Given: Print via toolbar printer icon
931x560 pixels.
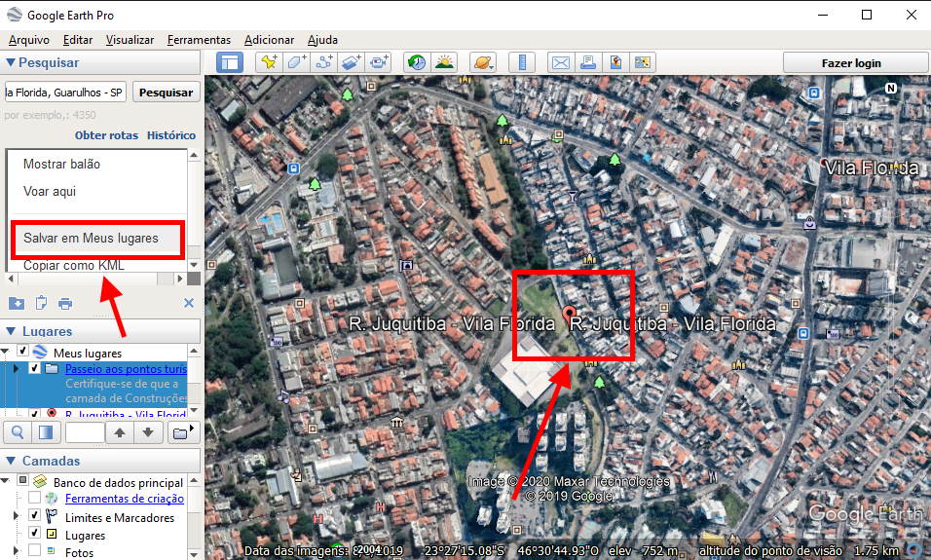Looking at the screenshot, I should click(588, 62).
